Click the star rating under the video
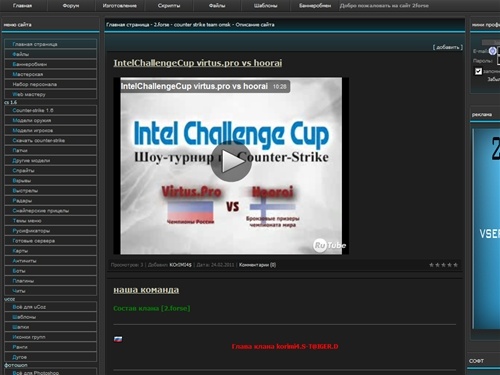Image resolution: width=500 pixels, height=375 pixels. click(x=443, y=265)
